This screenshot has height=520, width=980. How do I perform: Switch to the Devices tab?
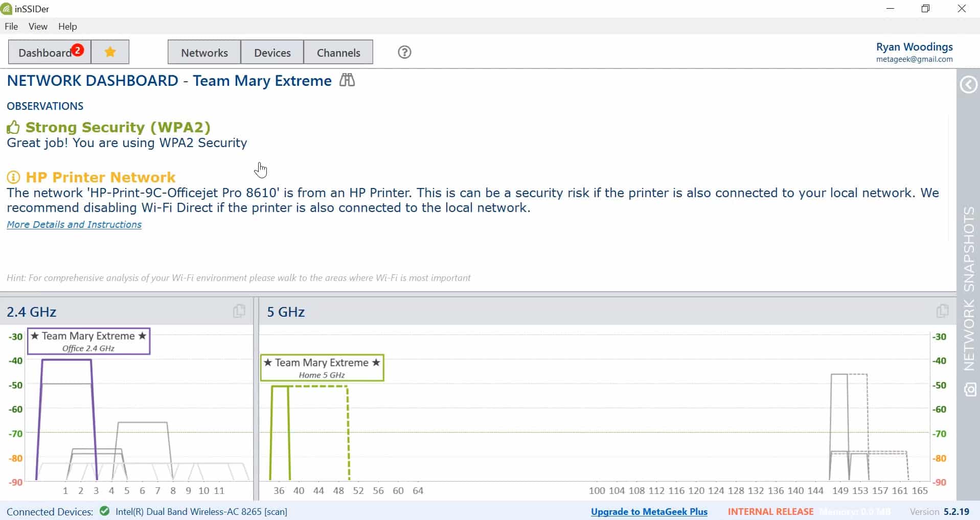point(272,52)
